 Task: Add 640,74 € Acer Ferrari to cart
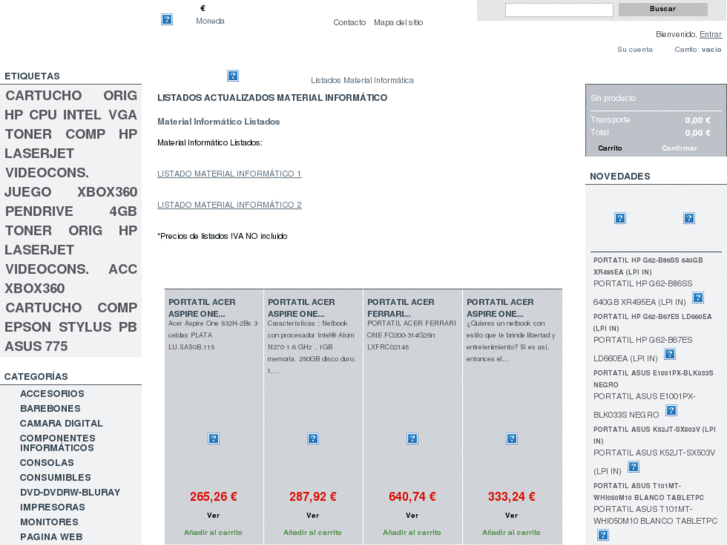[x=412, y=532]
